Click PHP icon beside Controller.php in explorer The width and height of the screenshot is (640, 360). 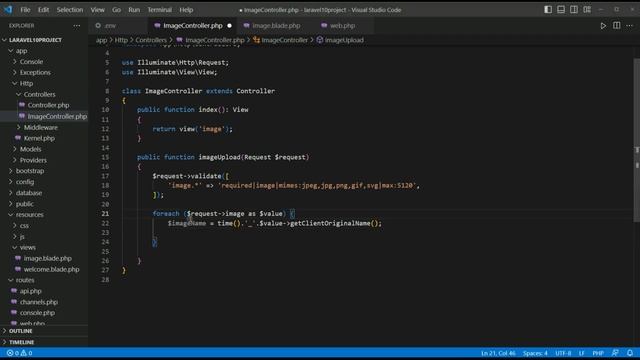pos(22,105)
